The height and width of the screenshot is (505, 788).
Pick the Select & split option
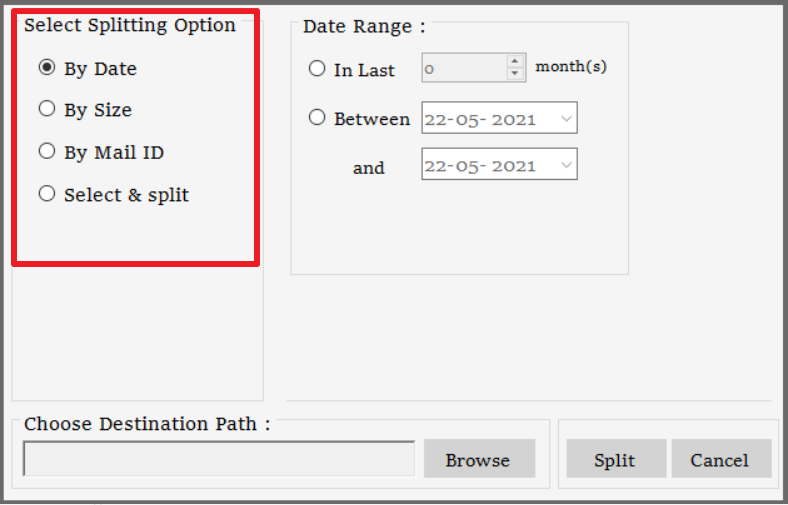pos(47,194)
